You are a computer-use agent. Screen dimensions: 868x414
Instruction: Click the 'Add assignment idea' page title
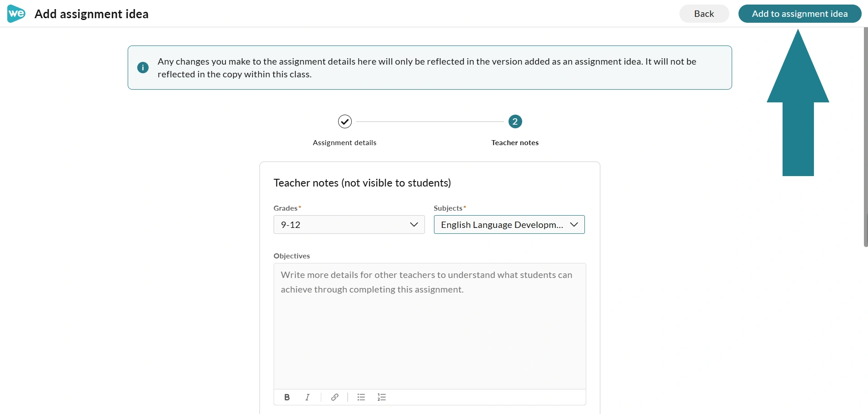coord(92,14)
